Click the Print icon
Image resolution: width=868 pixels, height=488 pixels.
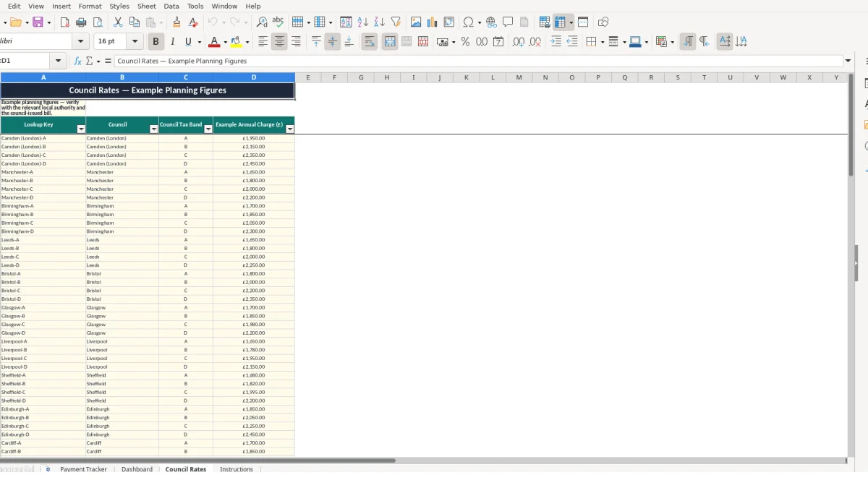81,22
